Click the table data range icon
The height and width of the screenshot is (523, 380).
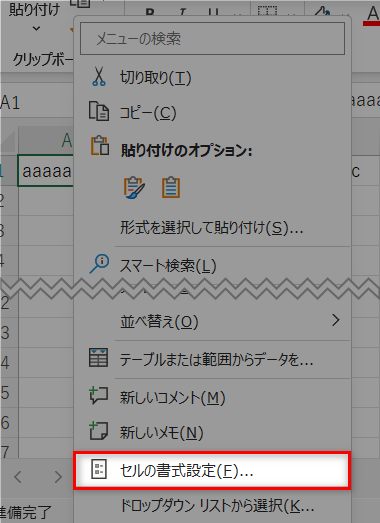[x=98, y=358]
